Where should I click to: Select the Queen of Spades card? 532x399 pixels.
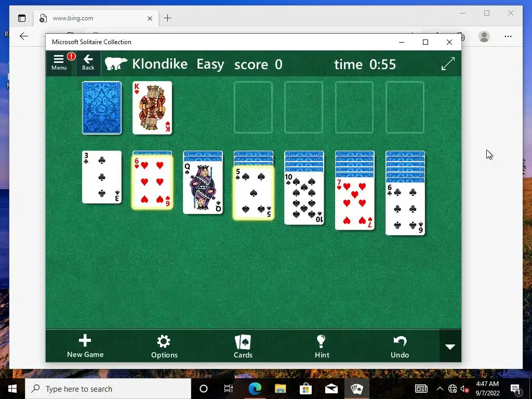point(203,188)
